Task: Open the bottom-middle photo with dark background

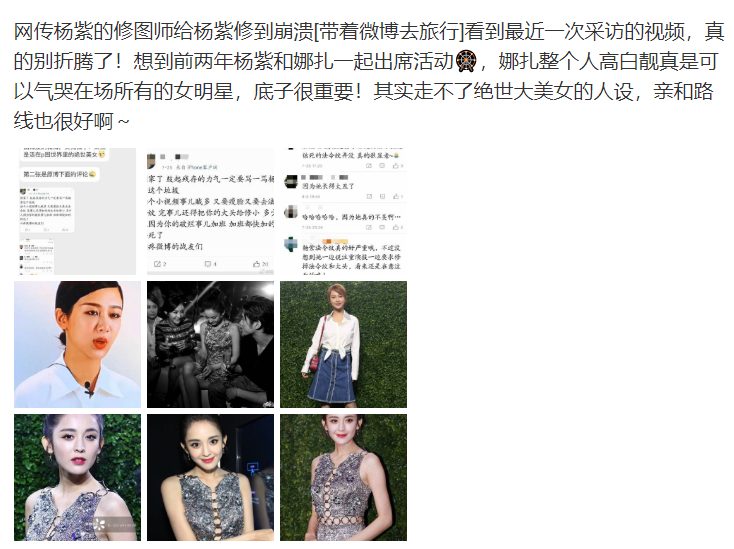Action: pyautogui.click(x=210, y=477)
